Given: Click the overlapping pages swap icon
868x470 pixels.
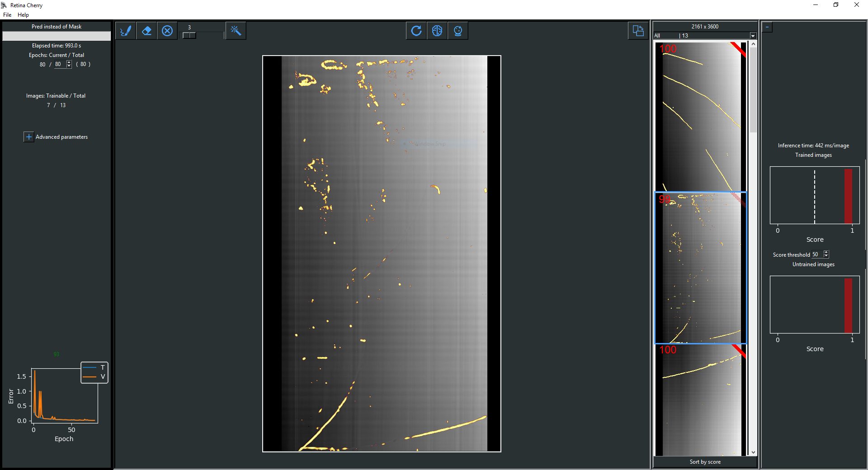Looking at the screenshot, I should point(638,31).
